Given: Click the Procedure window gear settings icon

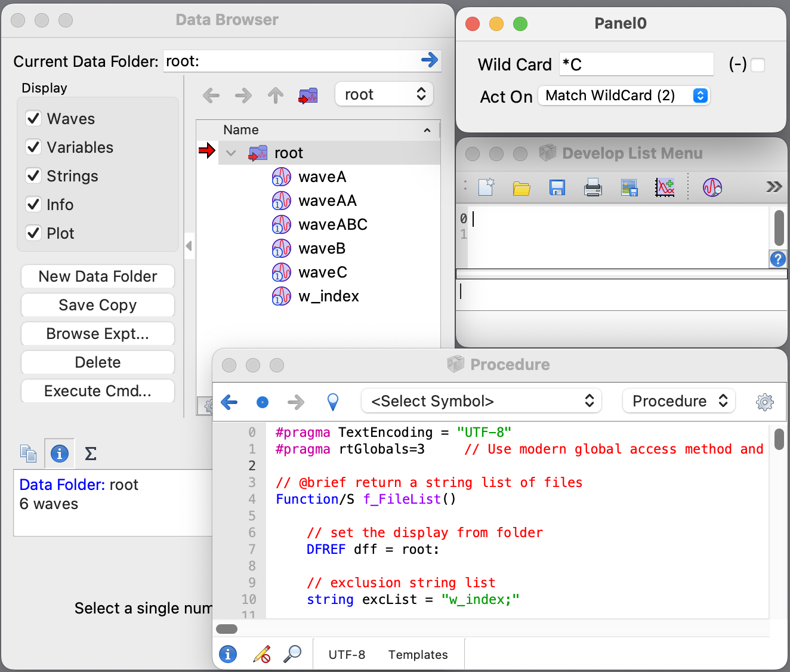Looking at the screenshot, I should (x=764, y=402).
